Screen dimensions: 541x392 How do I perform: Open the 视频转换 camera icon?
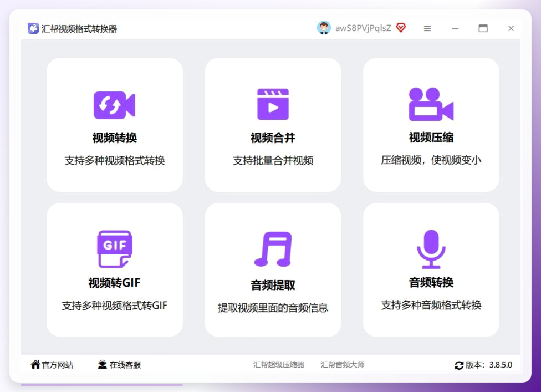(x=115, y=105)
